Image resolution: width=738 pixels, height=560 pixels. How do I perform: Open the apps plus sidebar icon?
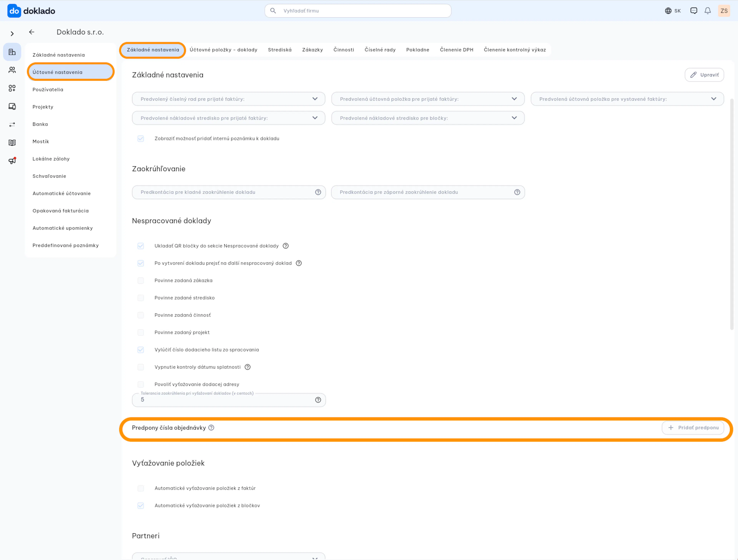[x=12, y=88]
